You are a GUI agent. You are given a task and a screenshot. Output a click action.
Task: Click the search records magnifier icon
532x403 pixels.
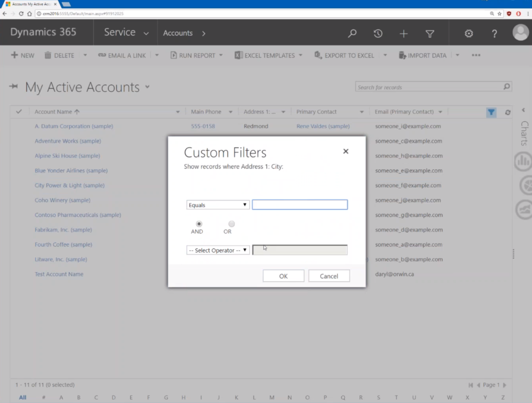[x=507, y=86]
